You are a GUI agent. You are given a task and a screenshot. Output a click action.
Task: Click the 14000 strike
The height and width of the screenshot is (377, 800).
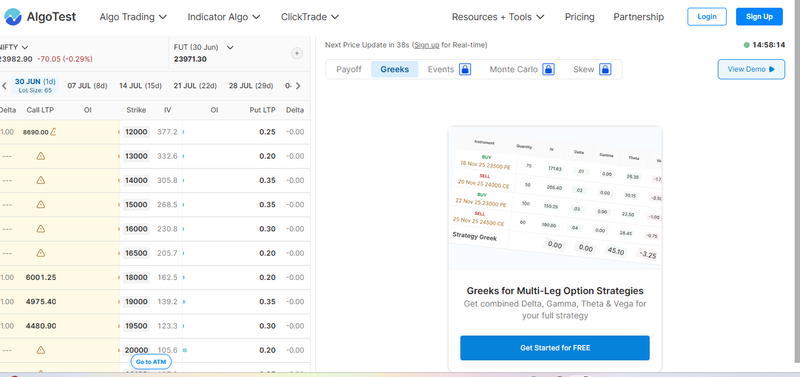(136, 180)
